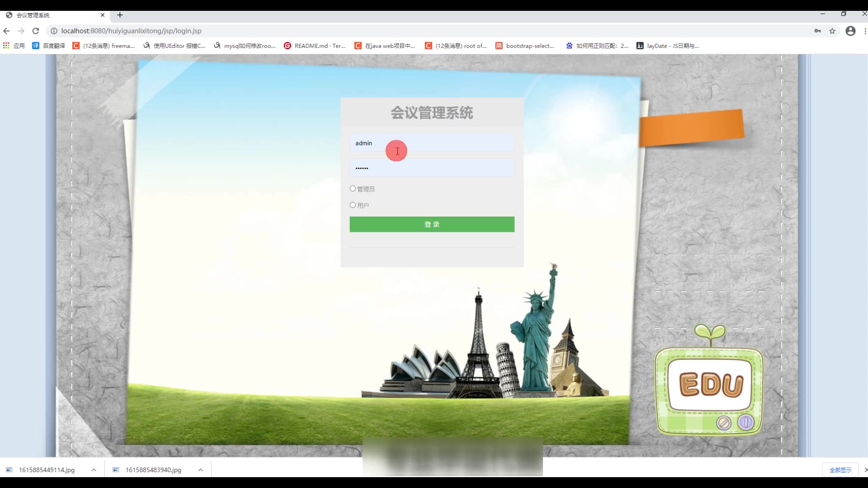Expand options for 1615885483940.jpg download
The height and width of the screenshot is (488, 868).
click(200, 470)
